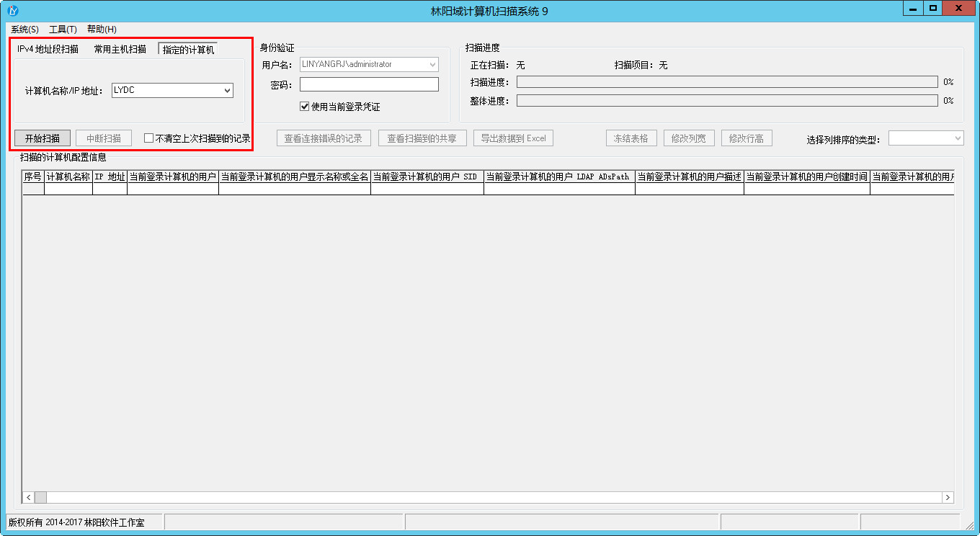980x536 pixels.
Task: Click 当前登录计算机的用户描述 column header
Action: pos(690,177)
